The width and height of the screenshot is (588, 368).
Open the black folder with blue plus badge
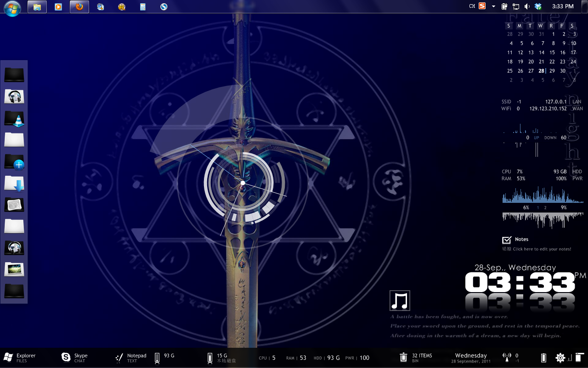[x=14, y=161]
